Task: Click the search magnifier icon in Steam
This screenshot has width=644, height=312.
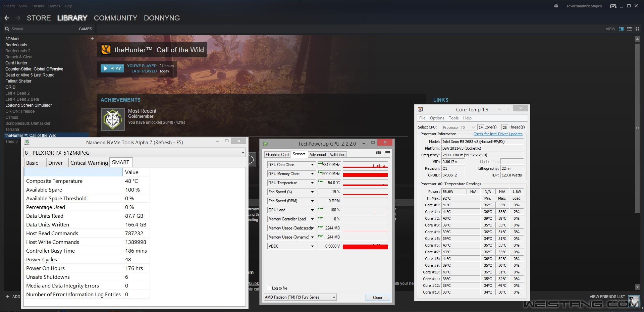Action: (7, 29)
